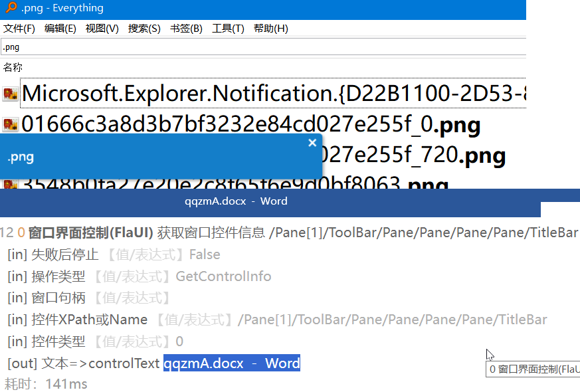This screenshot has height=392, width=580.
Task: Select the Microsoft.Explorer.Notification file row
Action: [273, 93]
